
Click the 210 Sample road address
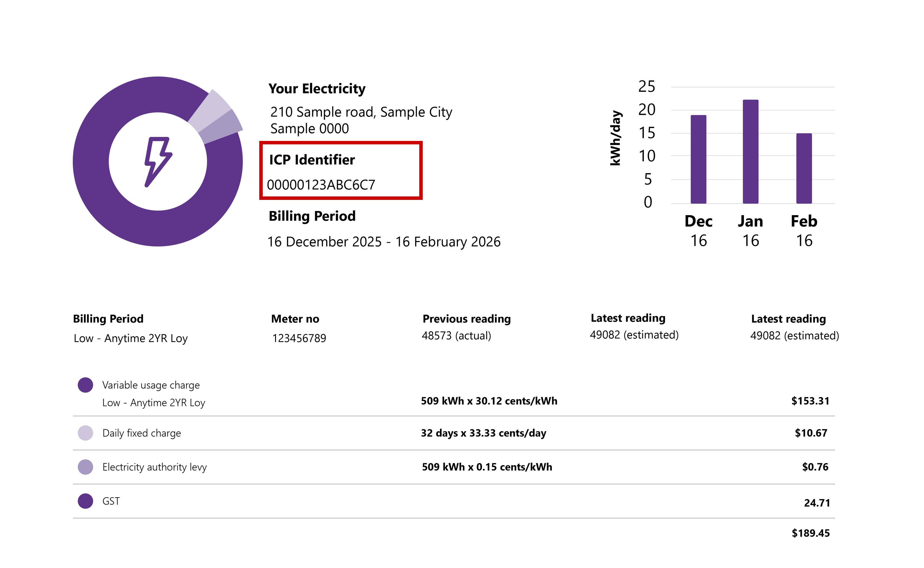point(361,112)
